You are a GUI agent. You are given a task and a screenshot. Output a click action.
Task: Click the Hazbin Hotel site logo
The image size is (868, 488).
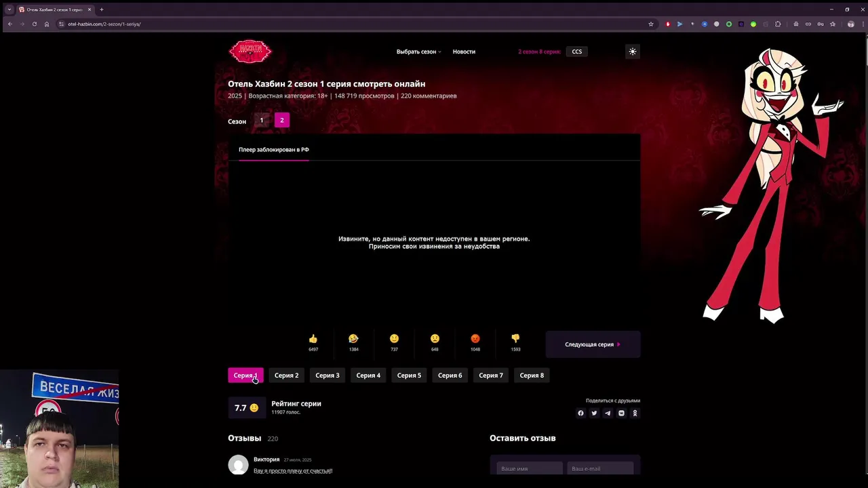click(250, 52)
